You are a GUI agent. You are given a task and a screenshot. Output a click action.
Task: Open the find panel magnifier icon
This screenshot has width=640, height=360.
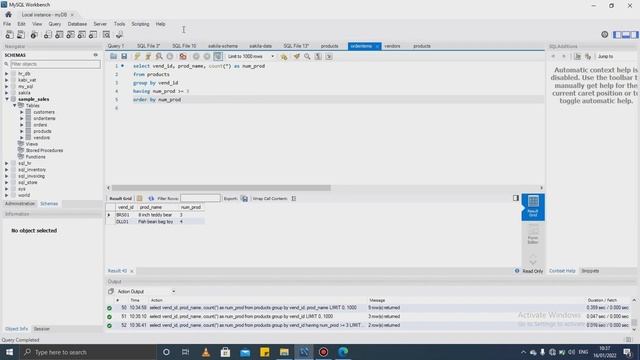pos(307,56)
